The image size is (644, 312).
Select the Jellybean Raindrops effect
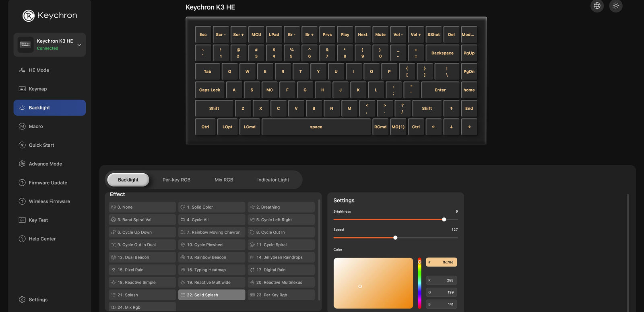tap(281, 257)
